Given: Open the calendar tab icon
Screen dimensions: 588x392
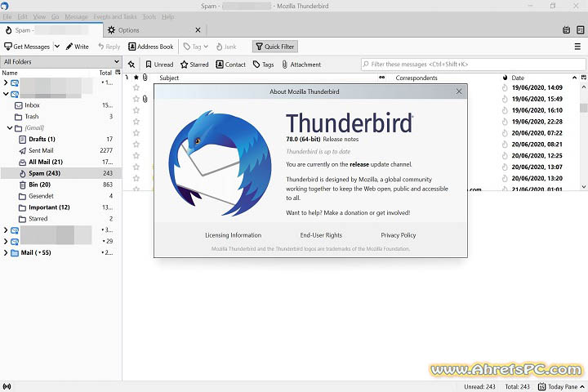Looking at the screenshot, I should (566, 30).
